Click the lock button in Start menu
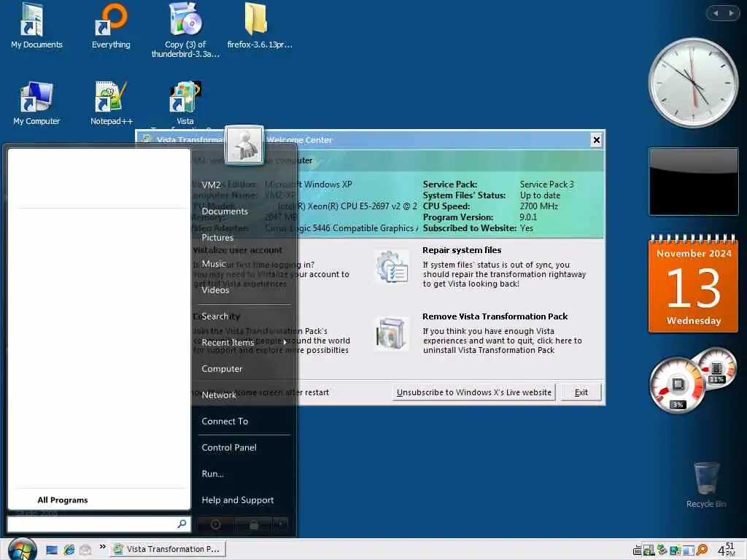Viewport: 747px width, 560px height. point(253,524)
